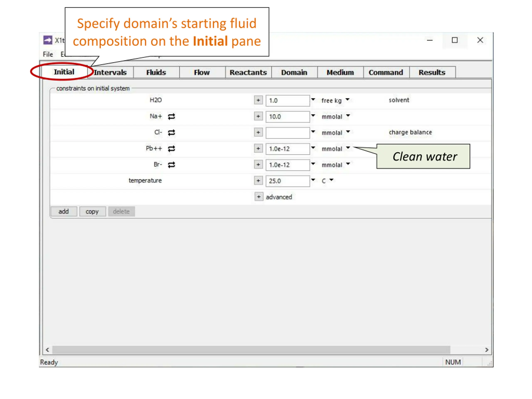532x399 pixels.
Task: Click the add button
Action: (64, 212)
